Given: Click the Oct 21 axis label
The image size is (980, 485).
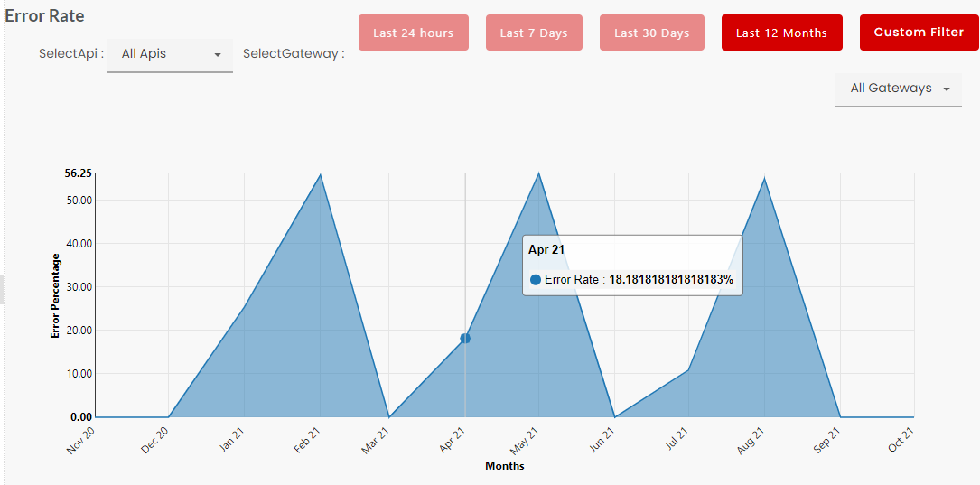Looking at the screenshot, I should click(901, 442).
